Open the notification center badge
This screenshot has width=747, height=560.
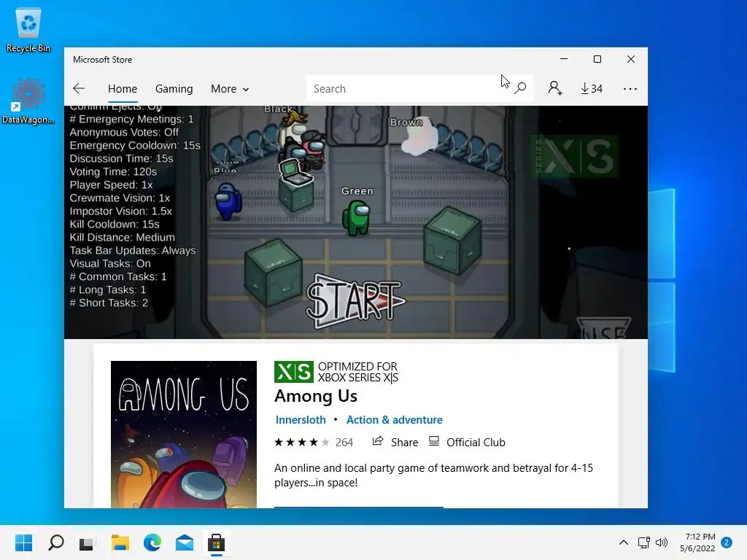click(x=727, y=542)
